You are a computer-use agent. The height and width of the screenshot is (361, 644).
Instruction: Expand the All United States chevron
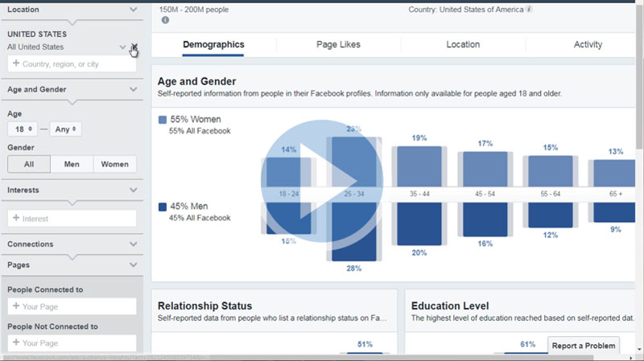122,47
